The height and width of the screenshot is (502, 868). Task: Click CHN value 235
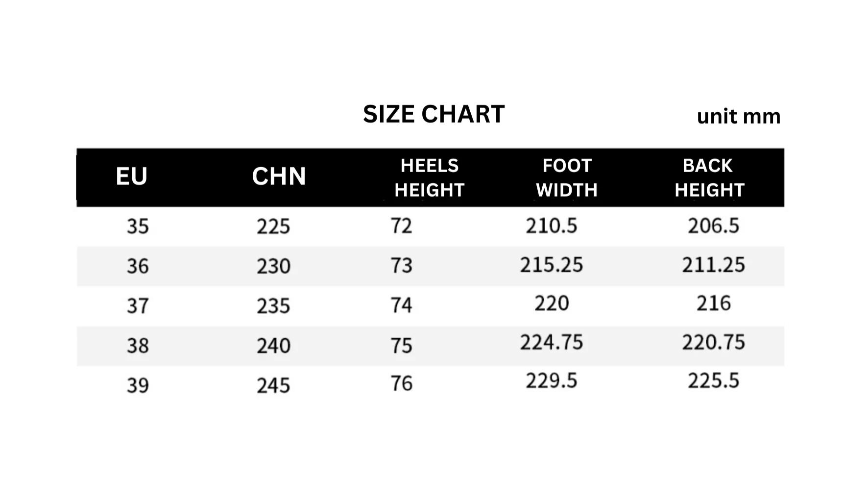273,306
